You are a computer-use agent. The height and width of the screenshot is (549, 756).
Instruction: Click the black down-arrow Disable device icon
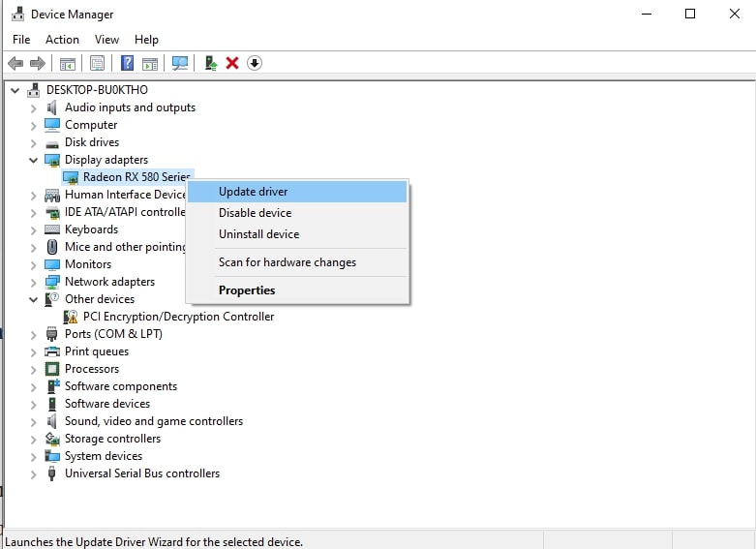tap(255, 63)
